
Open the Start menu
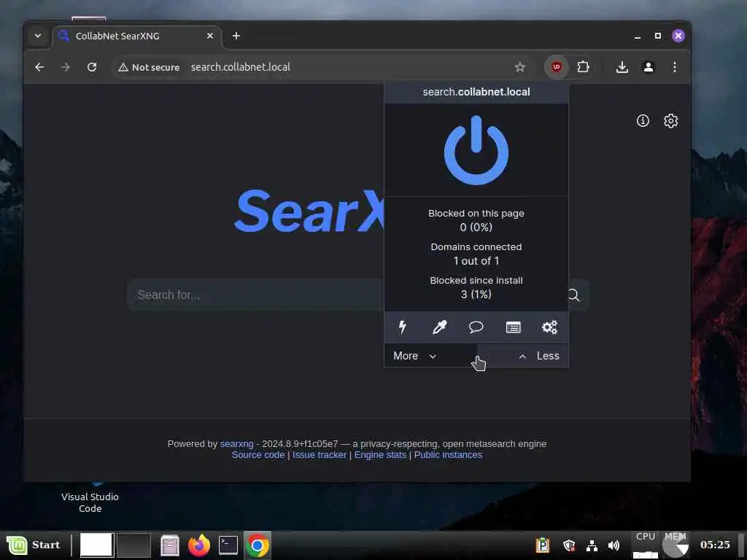point(34,545)
